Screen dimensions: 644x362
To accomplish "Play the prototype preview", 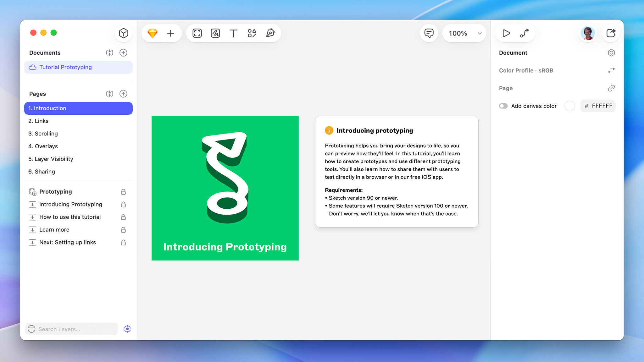I will [x=506, y=33].
